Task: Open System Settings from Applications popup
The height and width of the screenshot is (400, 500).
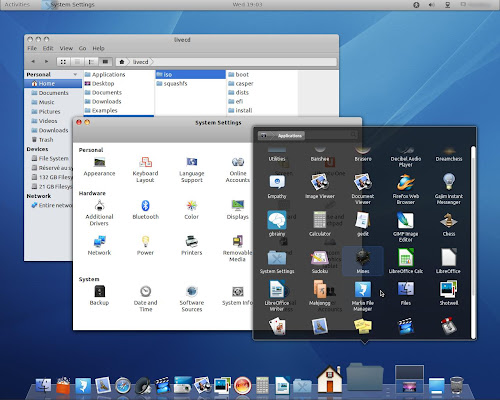Action: point(277,261)
